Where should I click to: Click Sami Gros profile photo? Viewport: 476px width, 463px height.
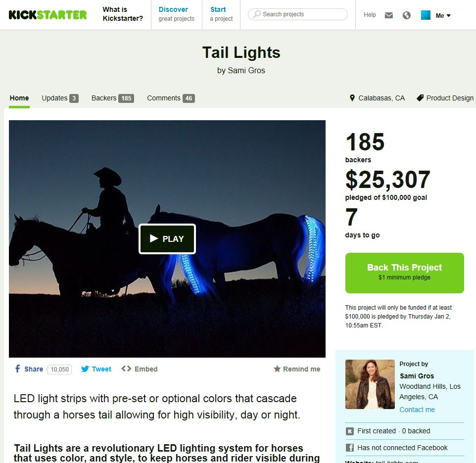370,384
